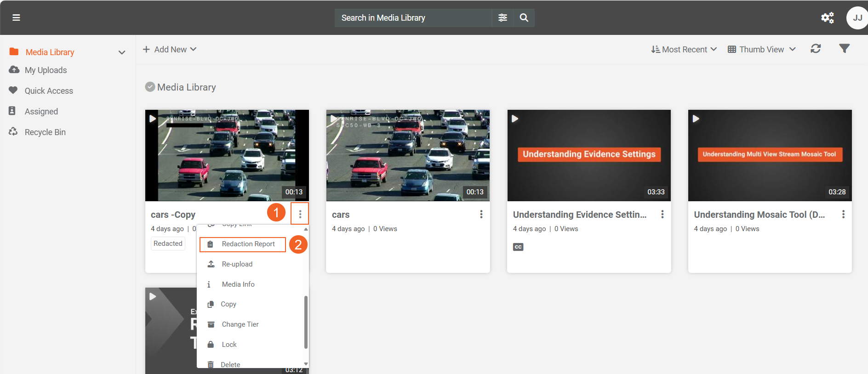Choose Change Tier in context menu
The image size is (868, 374).
tap(240, 324)
